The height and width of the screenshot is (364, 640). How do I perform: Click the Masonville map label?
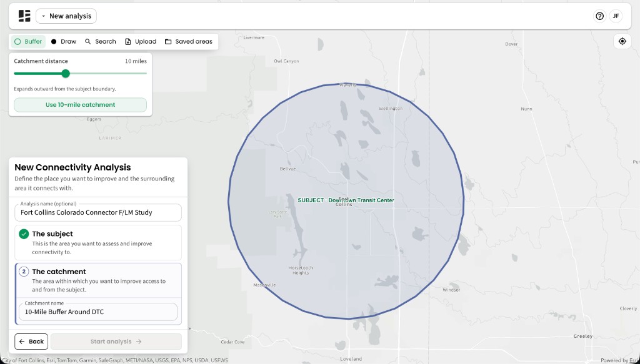click(264, 285)
